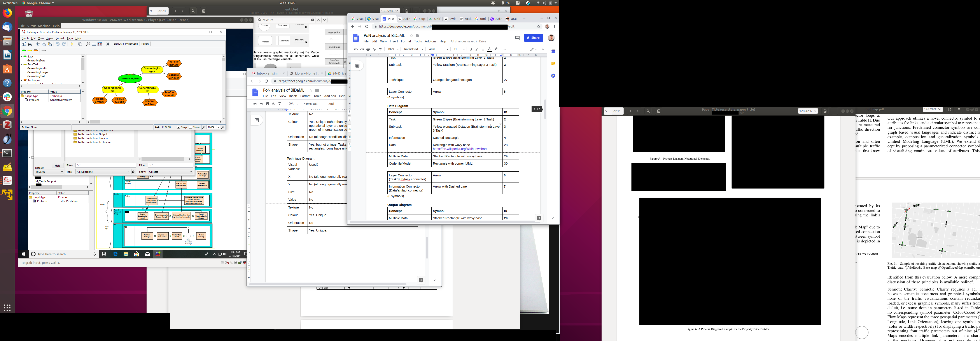The image size is (980, 341).
Task: Enable the Show grid checkbox
Action: (x=191, y=127)
